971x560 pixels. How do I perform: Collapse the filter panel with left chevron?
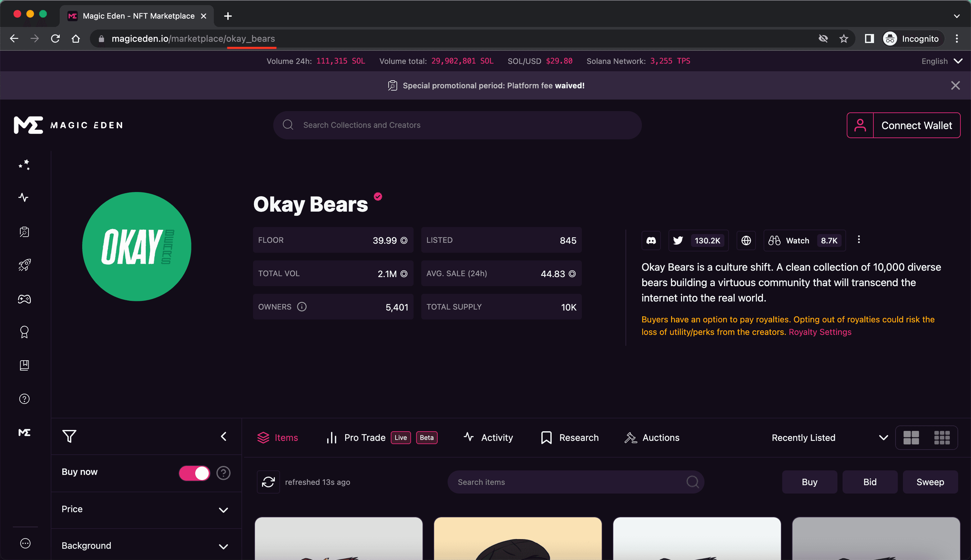point(224,436)
